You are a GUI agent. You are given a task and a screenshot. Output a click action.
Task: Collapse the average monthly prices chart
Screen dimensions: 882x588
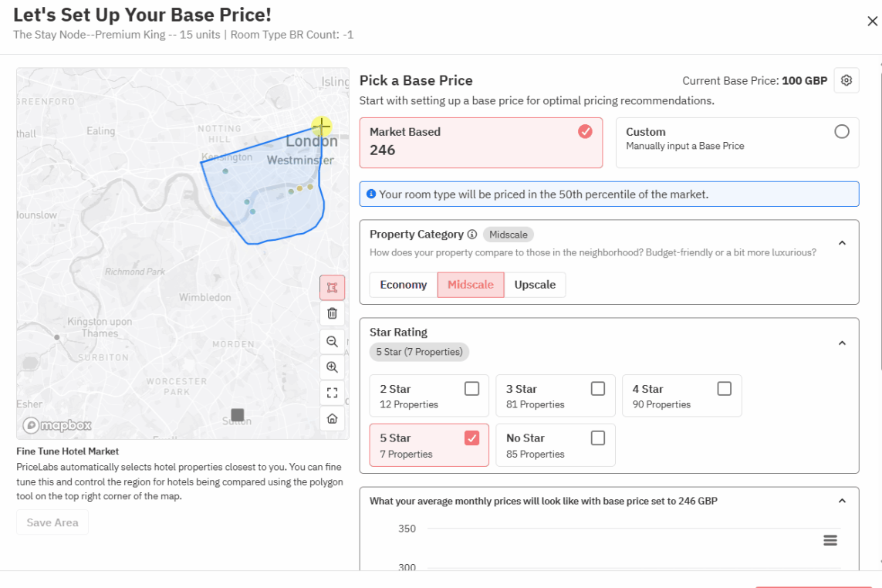842,501
